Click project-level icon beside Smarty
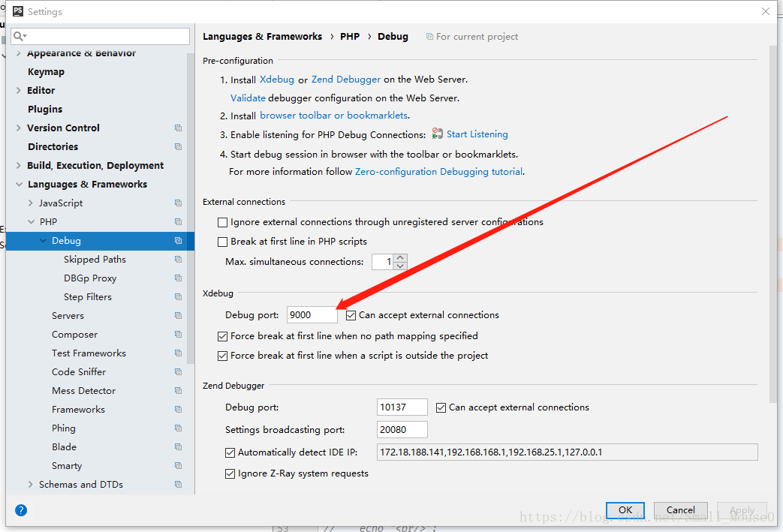Image resolution: width=783 pixels, height=532 pixels. (178, 466)
